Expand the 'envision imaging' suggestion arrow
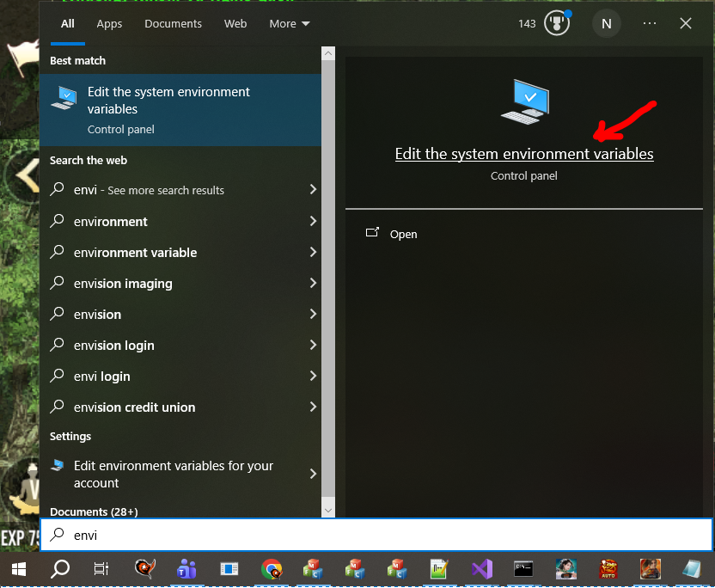The image size is (715, 588). [313, 284]
